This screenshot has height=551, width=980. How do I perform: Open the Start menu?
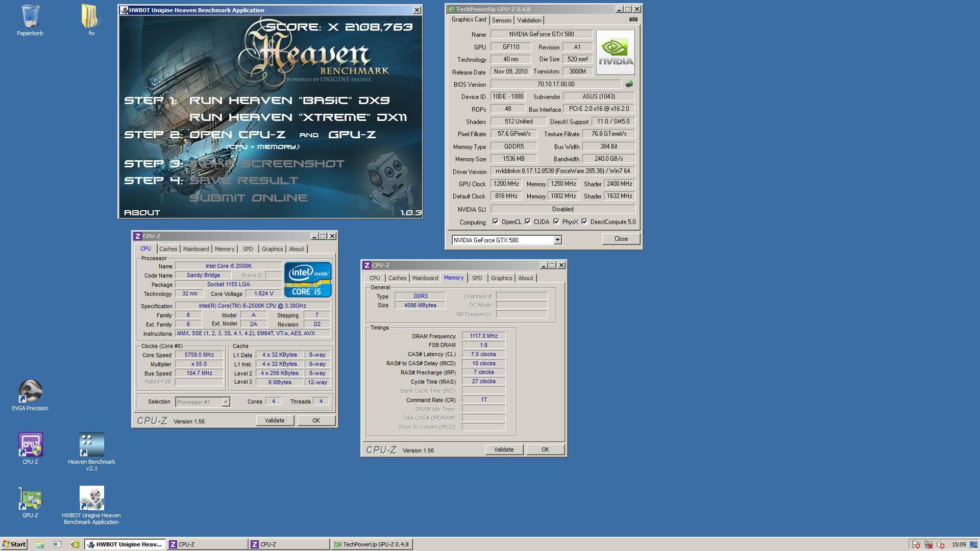pos(14,544)
